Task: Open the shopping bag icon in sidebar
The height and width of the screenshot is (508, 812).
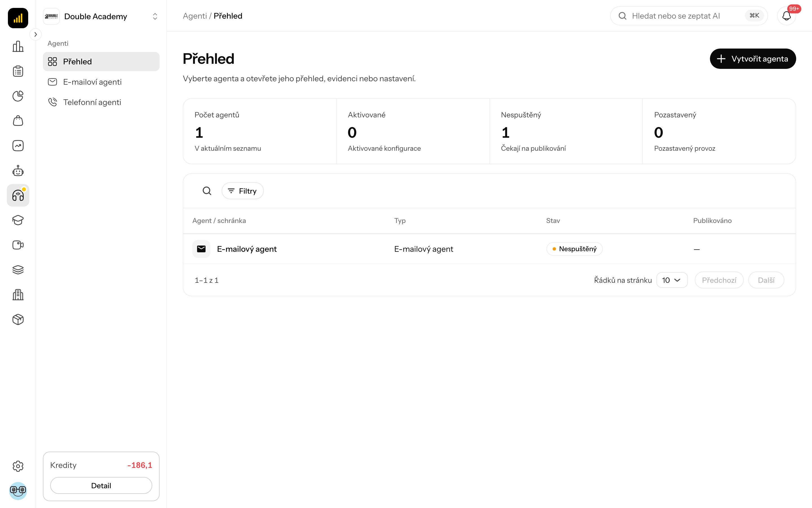Action: click(x=18, y=121)
